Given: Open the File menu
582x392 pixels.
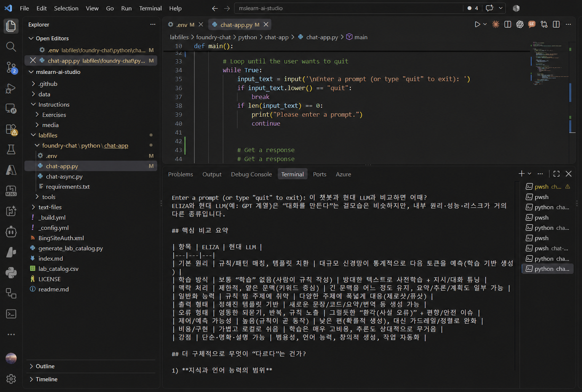Looking at the screenshot, I should tap(24, 8).
